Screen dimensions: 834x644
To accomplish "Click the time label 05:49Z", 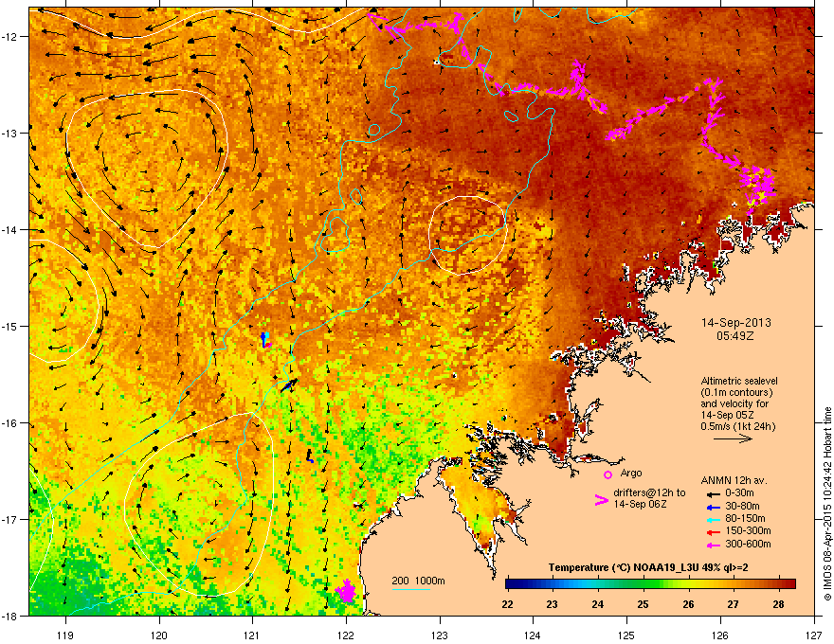I will [x=735, y=336].
